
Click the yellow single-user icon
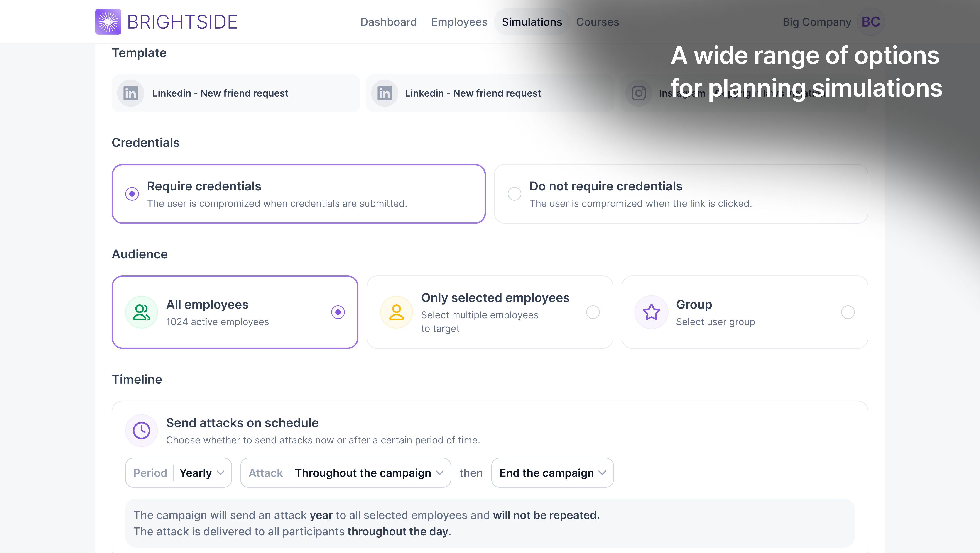pyautogui.click(x=396, y=312)
